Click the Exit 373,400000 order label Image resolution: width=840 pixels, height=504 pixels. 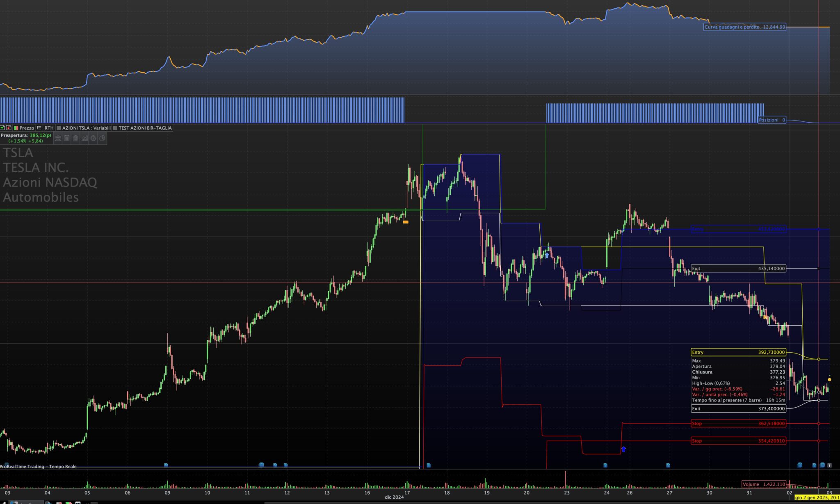coord(738,408)
